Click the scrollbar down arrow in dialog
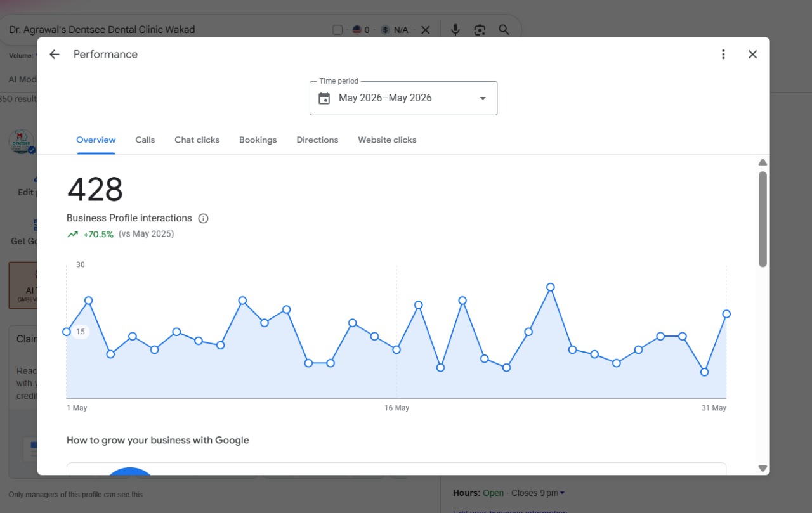This screenshot has height=513, width=812. click(763, 468)
